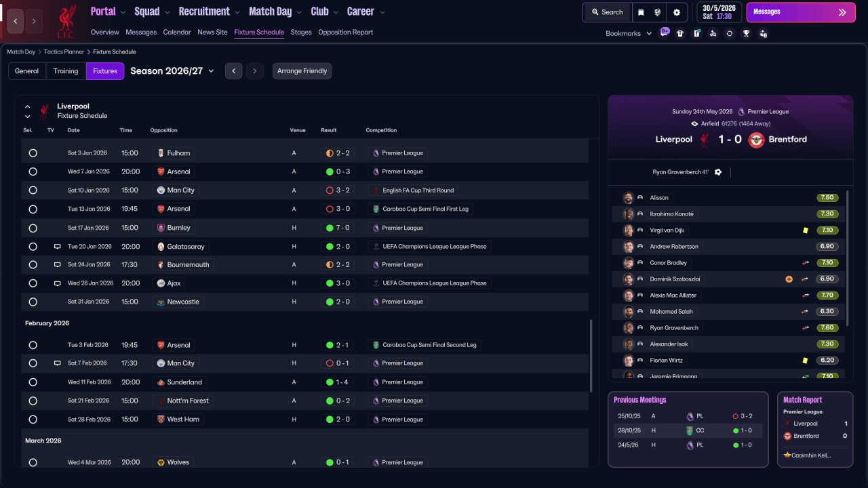Open the Bookmarks dropdown
This screenshot has width=868, height=488.
click(x=629, y=33)
